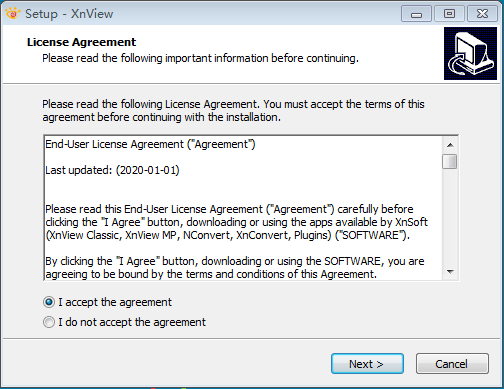Click the license scrollbar down arrow
Screen dimensions: 504x389
click(450, 272)
